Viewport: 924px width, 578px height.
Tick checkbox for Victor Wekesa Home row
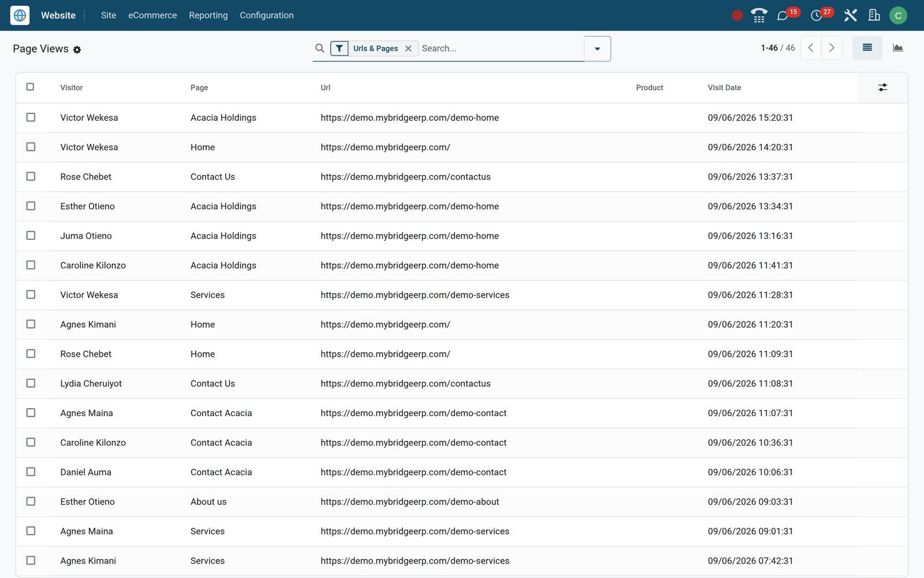[31, 147]
